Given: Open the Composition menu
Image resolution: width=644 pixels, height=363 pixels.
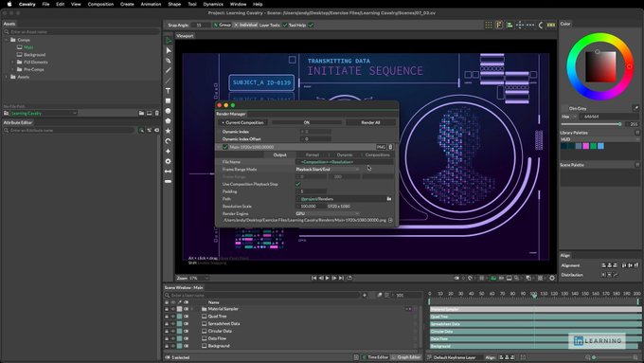Looking at the screenshot, I should pyautogui.click(x=100, y=4).
